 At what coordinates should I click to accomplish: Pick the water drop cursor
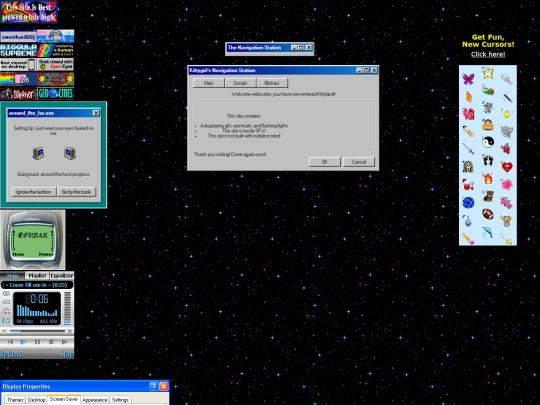pyautogui.click(x=468, y=221)
